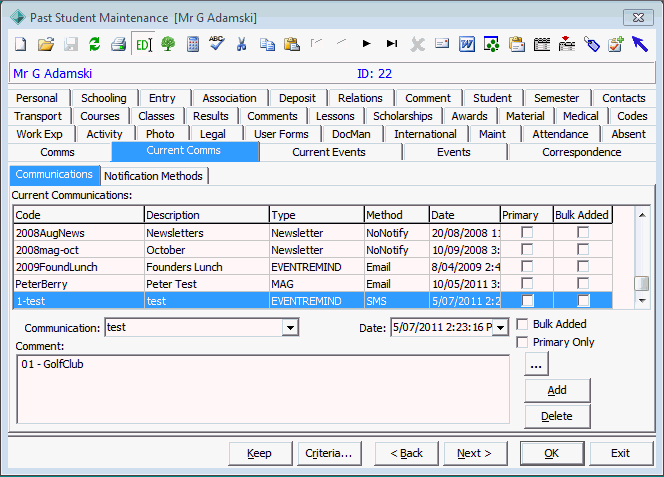
Task: Click inside the Comment text box
Action: (263, 389)
